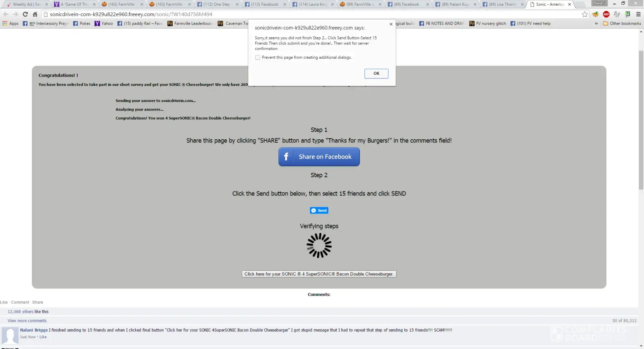
Task: Open the Farmville Leaderboard bookmark
Action: tap(190, 24)
